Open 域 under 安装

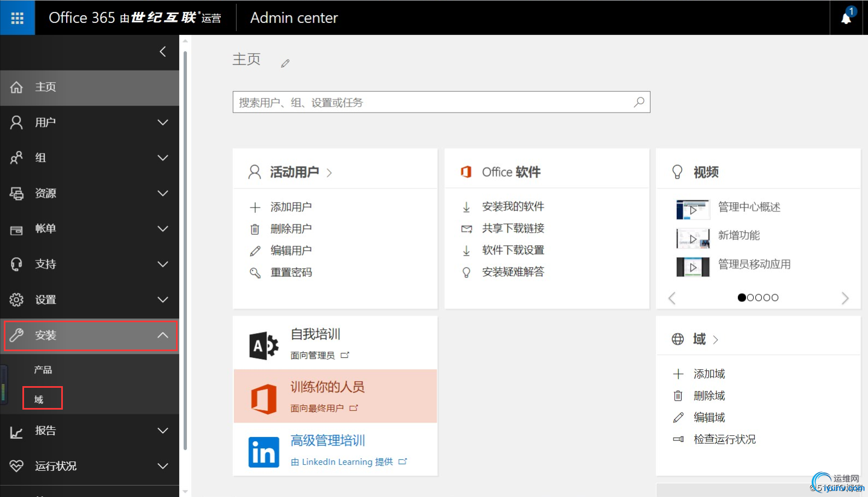(x=39, y=399)
